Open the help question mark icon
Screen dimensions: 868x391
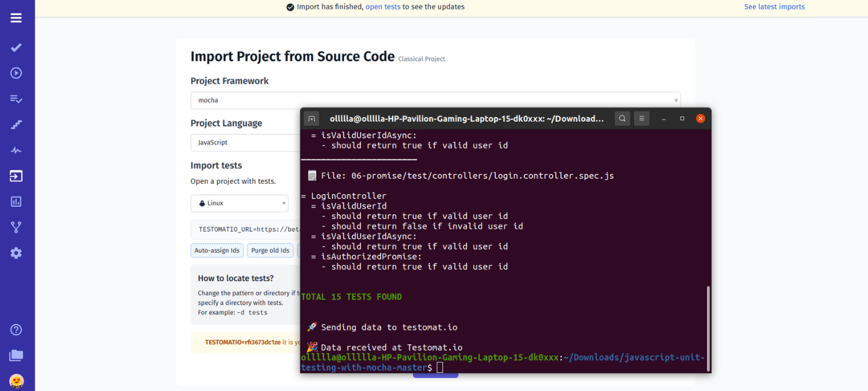[16, 330]
